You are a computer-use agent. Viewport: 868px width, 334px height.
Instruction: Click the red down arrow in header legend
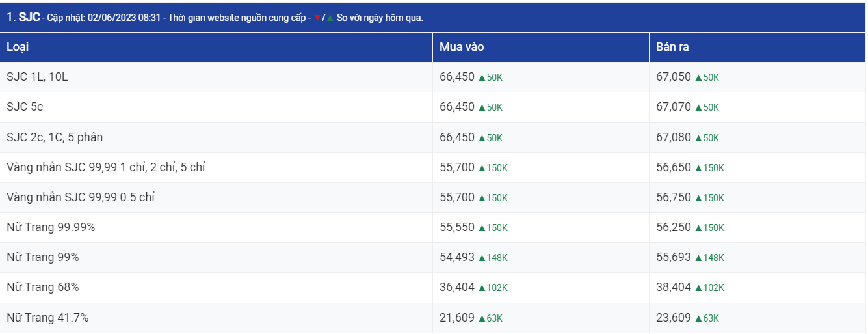(317, 18)
